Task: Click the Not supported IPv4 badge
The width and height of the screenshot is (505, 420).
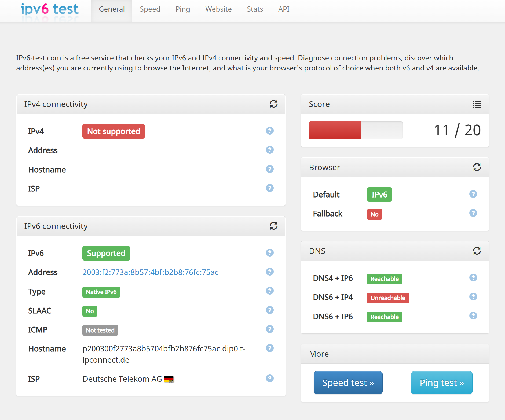Action: 114,131
